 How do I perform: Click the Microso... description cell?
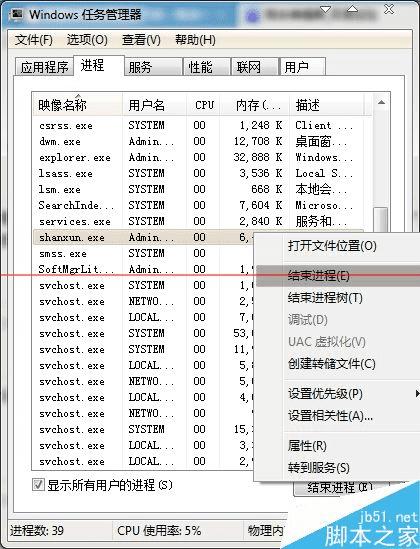pyautogui.click(x=324, y=206)
